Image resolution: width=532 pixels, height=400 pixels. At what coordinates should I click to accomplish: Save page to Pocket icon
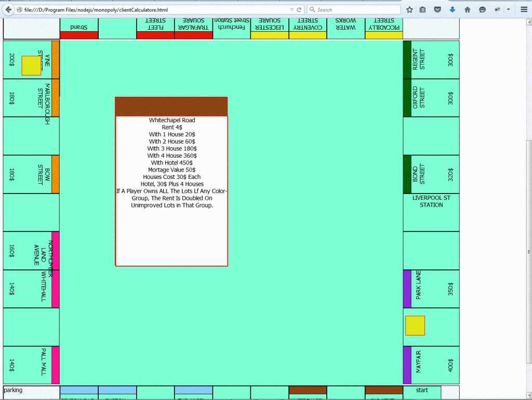click(x=437, y=10)
